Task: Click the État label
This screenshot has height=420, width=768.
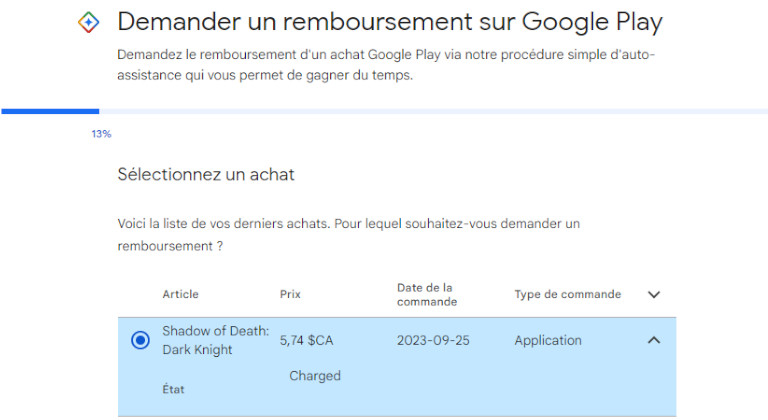Action: pyautogui.click(x=173, y=389)
